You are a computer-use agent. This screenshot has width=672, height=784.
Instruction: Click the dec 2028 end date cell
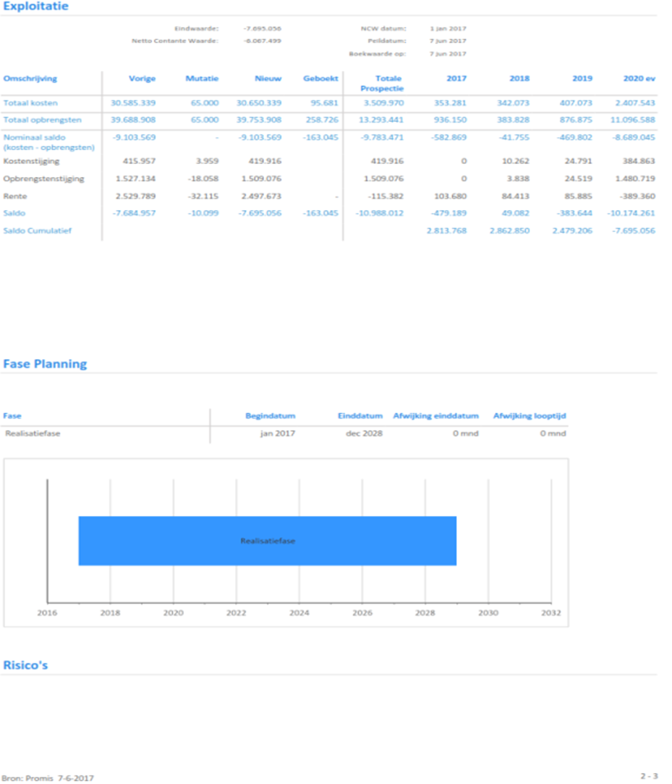click(x=365, y=433)
